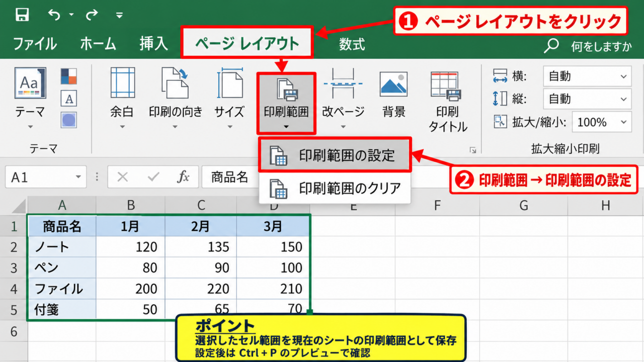Select column G header
The width and height of the screenshot is (644, 362).
click(x=523, y=205)
